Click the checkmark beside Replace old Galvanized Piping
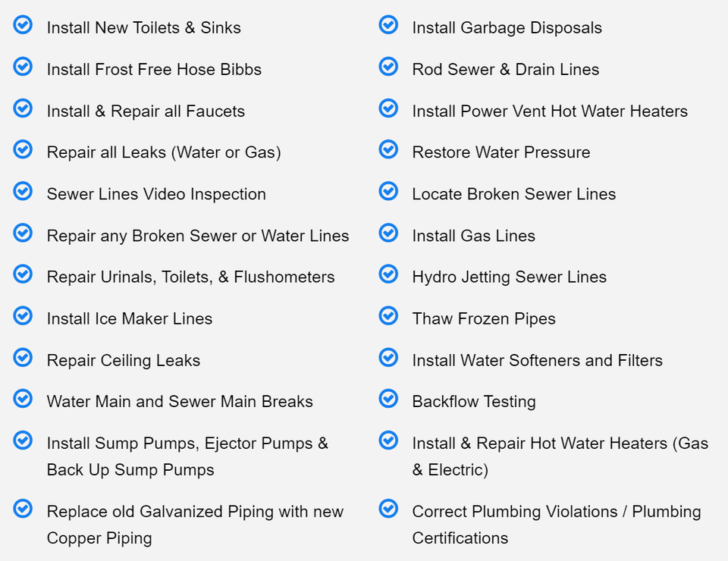This screenshot has width=728, height=561. (23, 509)
